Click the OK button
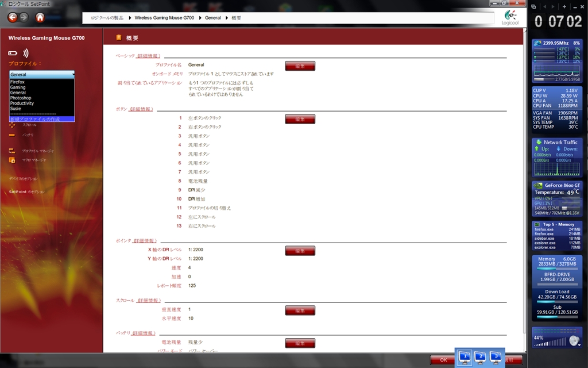This screenshot has height=368, width=588. coord(443,360)
